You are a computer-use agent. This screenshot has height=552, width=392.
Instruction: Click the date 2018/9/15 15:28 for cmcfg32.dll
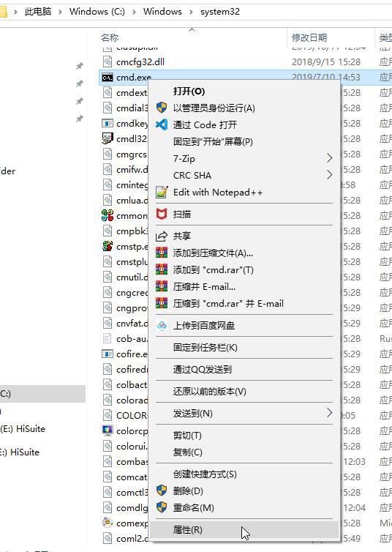pyautogui.click(x=326, y=62)
